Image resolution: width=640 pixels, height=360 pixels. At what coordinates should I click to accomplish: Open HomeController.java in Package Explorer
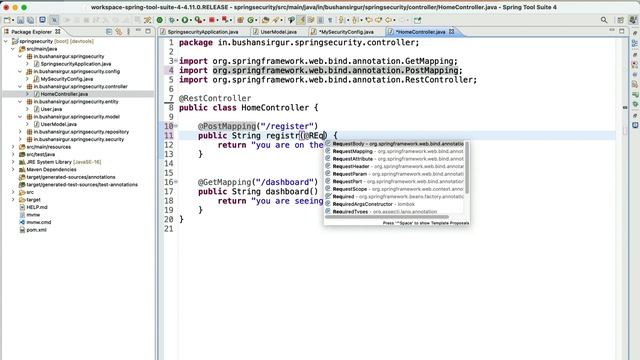point(64,94)
